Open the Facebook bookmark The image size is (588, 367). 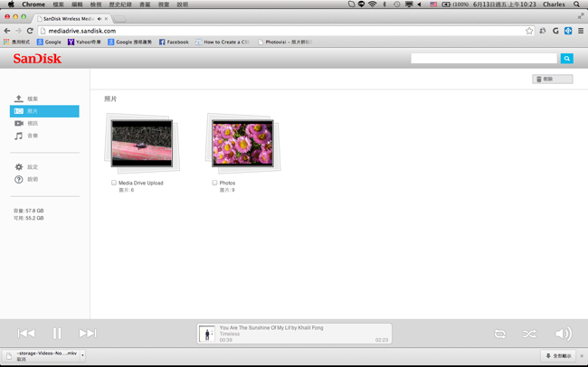click(174, 42)
